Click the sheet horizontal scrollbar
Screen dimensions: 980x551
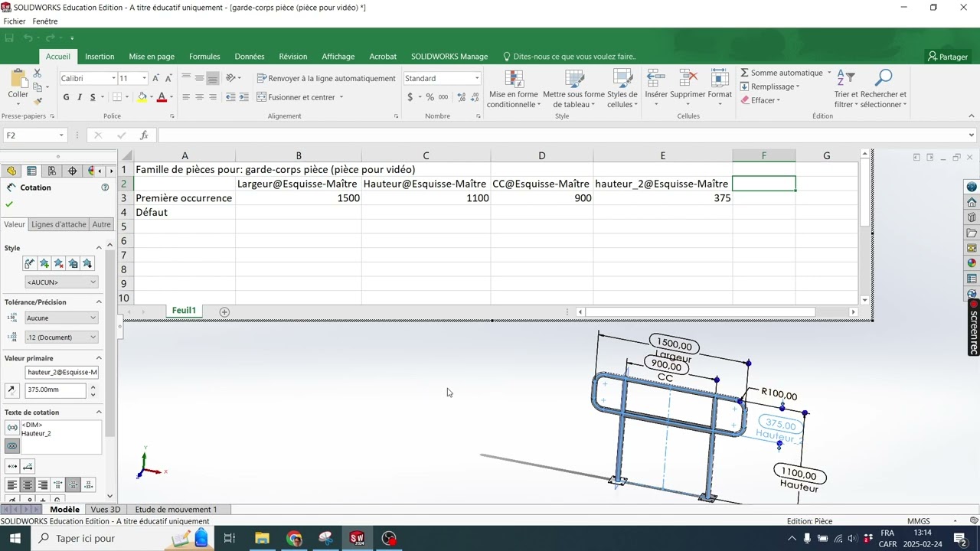[x=700, y=311]
